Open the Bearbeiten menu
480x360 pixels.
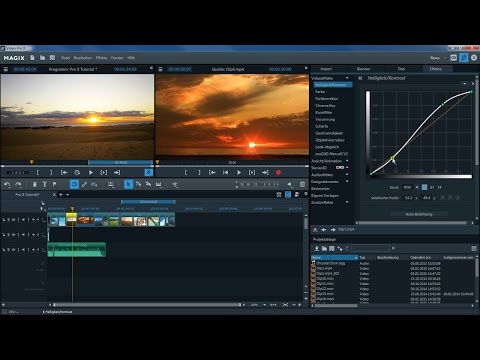coord(83,58)
